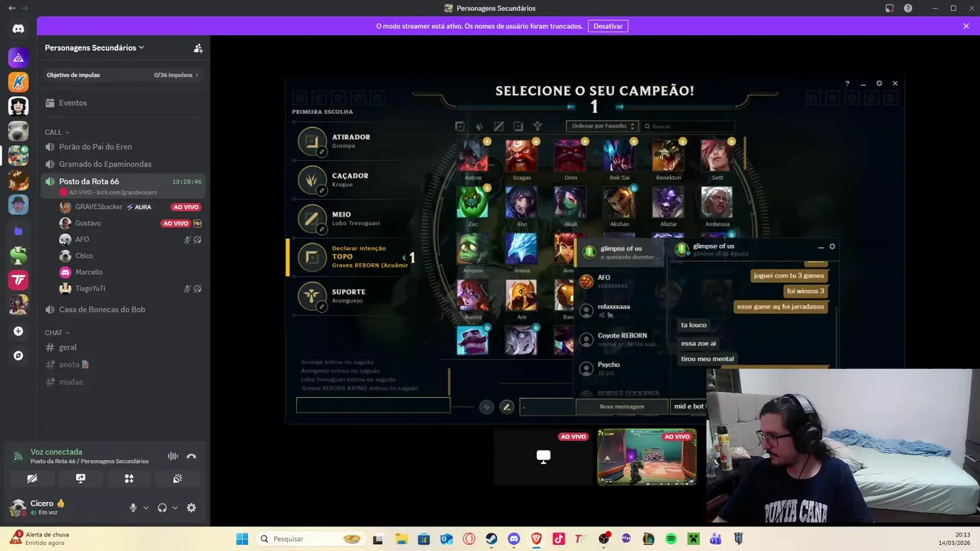Collapse the CHAT category
The height and width of the screenshot is (551, 980).
click(57, 333)
